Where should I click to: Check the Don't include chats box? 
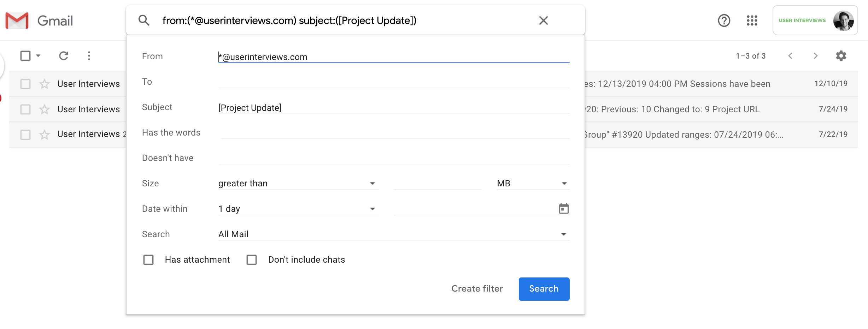point(252,260)
